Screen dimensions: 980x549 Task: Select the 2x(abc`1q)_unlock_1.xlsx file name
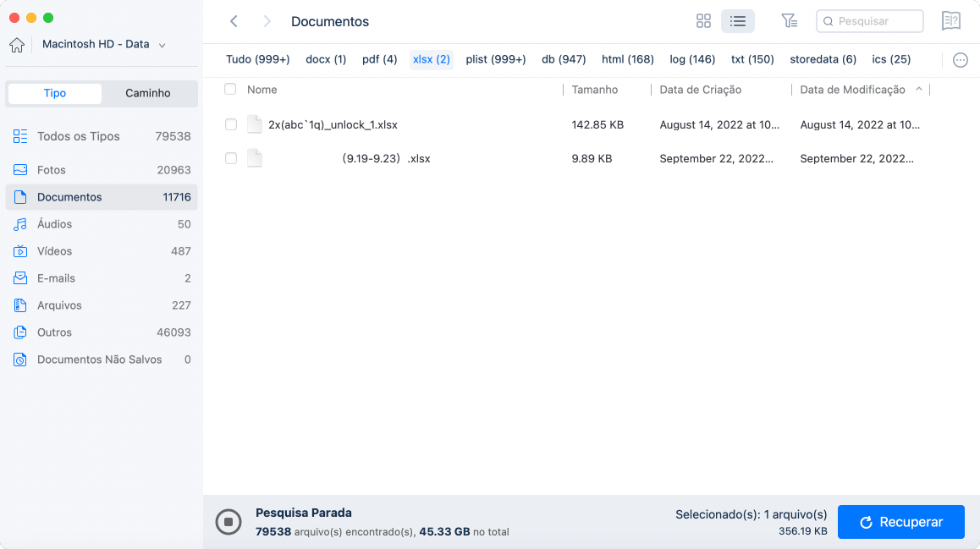pyautogui.click(x=333, y=125)
